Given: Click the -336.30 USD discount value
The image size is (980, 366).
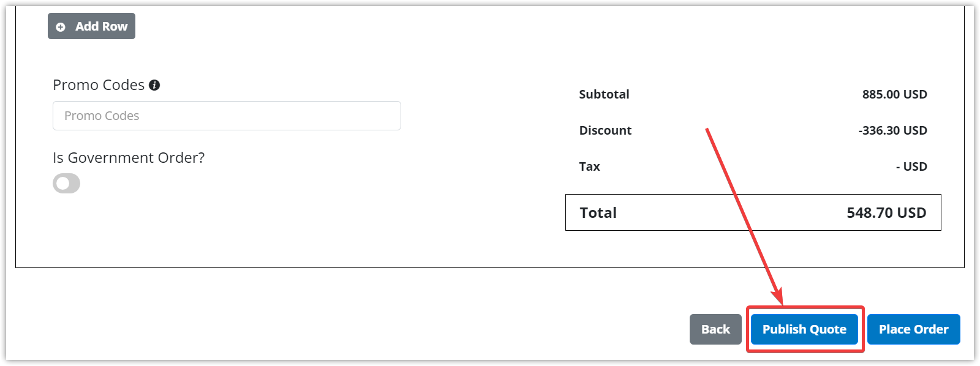Looking at the screenshot, I should (892, 130).
